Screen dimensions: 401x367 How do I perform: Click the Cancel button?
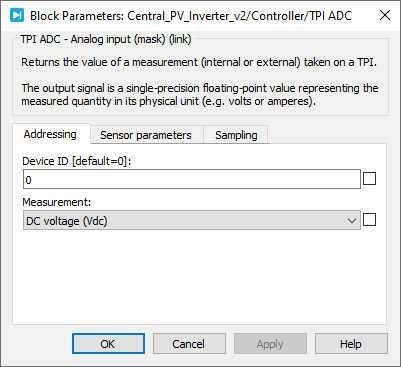pyautogui.click(x=189, y=344)
